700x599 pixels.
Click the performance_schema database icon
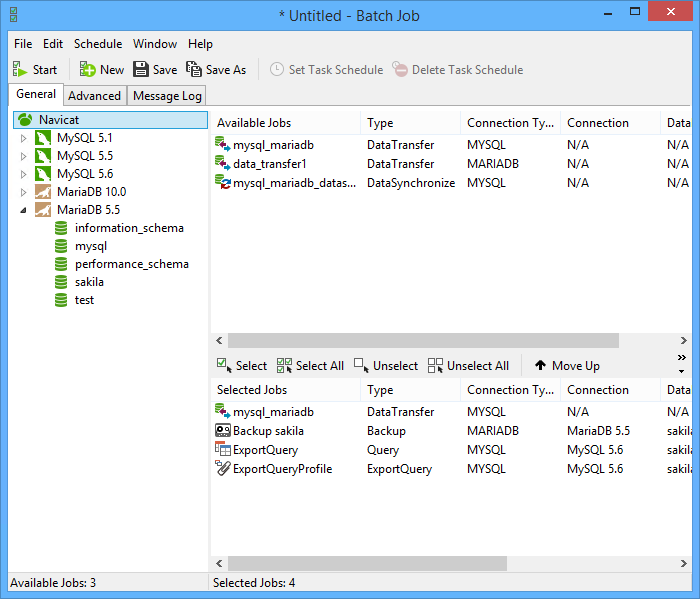pyautogui.click(x=61, y=264)
